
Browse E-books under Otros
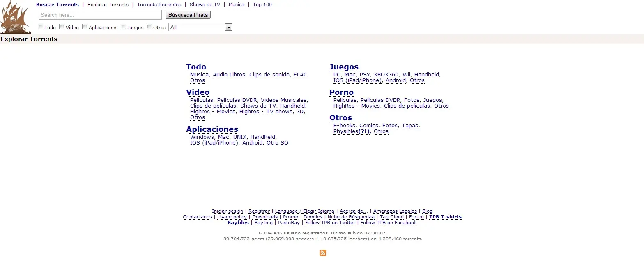tap(344, 126)
